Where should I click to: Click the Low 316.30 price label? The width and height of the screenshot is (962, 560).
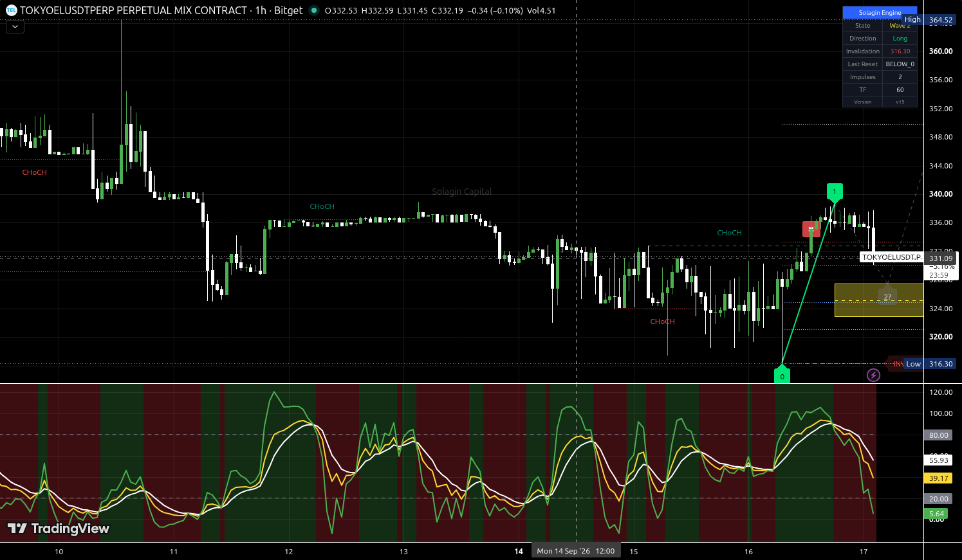coord(929,364)
